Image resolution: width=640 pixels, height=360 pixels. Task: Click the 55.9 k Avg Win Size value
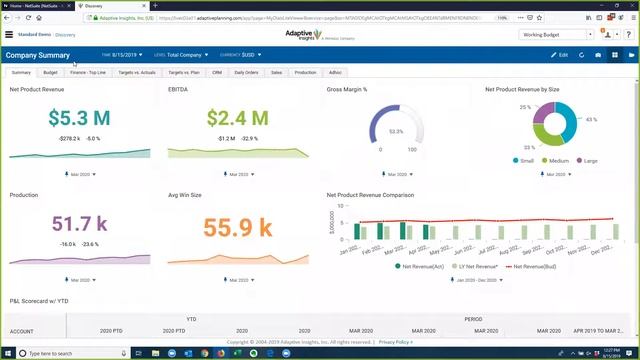click(x=238, y=227)
